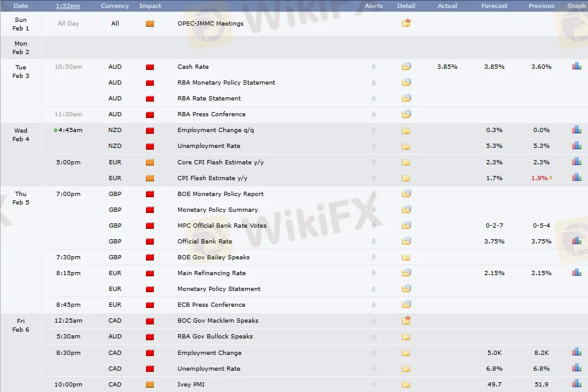Image resolution: width=588 pixels, height=392 pixels.
Task: Open detail for BOE Gov Bailey Speaks
Action: click(x=406, y=257)
